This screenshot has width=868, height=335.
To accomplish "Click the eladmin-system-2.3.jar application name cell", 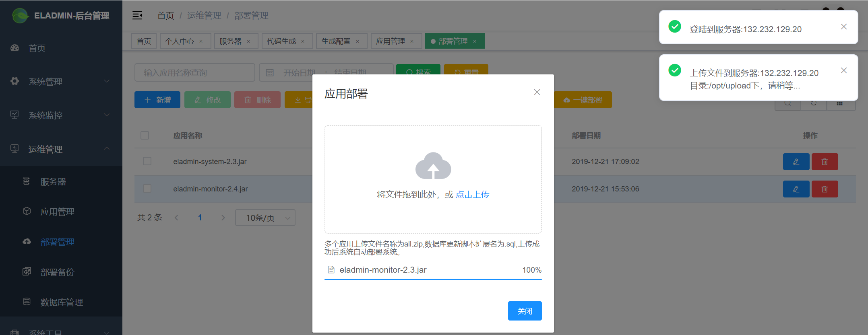I will [x=210, y=162].
